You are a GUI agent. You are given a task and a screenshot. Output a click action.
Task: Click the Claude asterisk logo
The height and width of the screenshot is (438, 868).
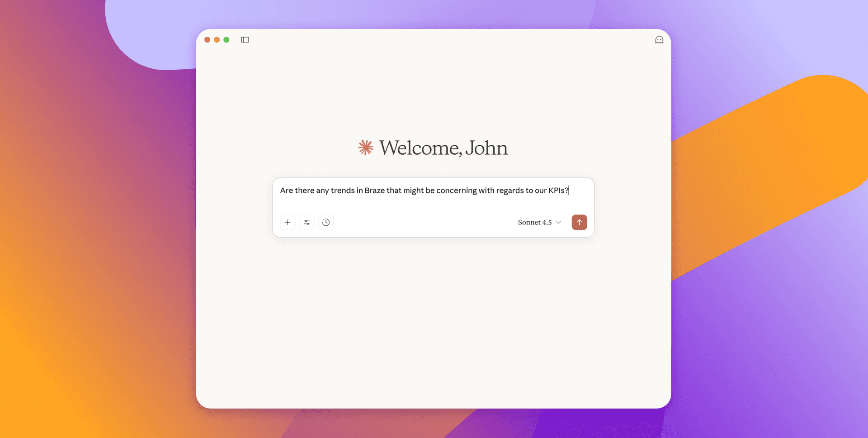tap(365, 148)
